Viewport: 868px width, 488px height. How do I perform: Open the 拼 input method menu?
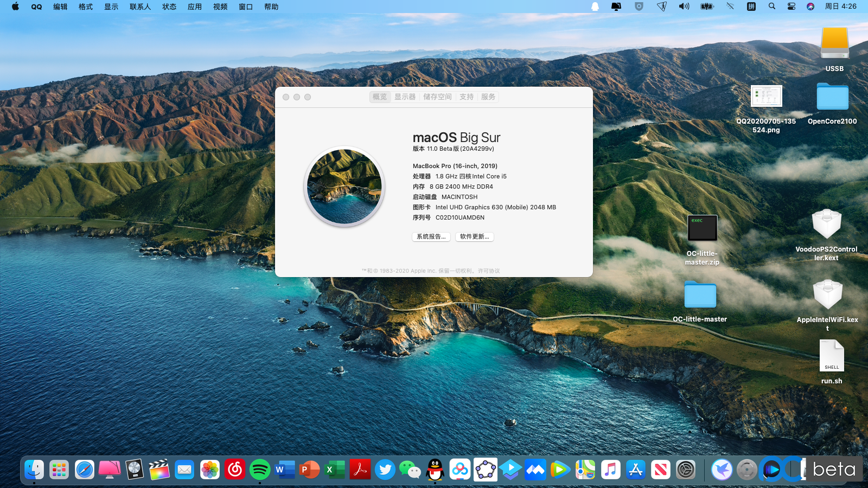point(751,7)
